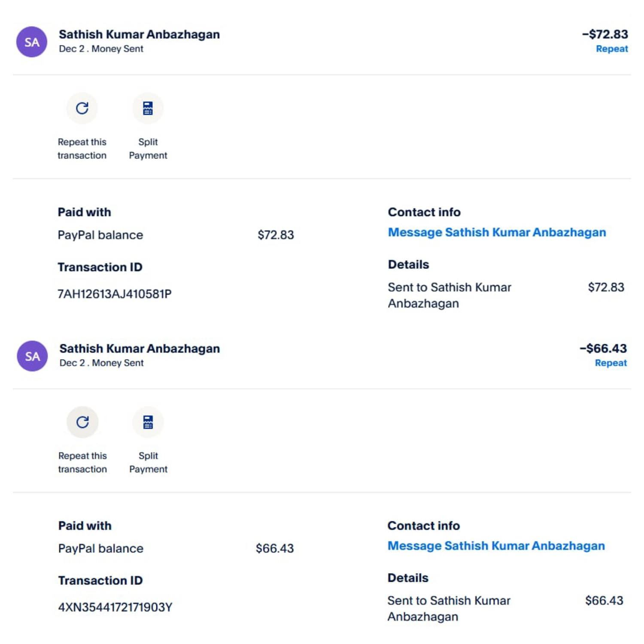Open Message link in the $66.43 transaction's contact info
This screenshot has height=644, width=644.
[496, 546]
